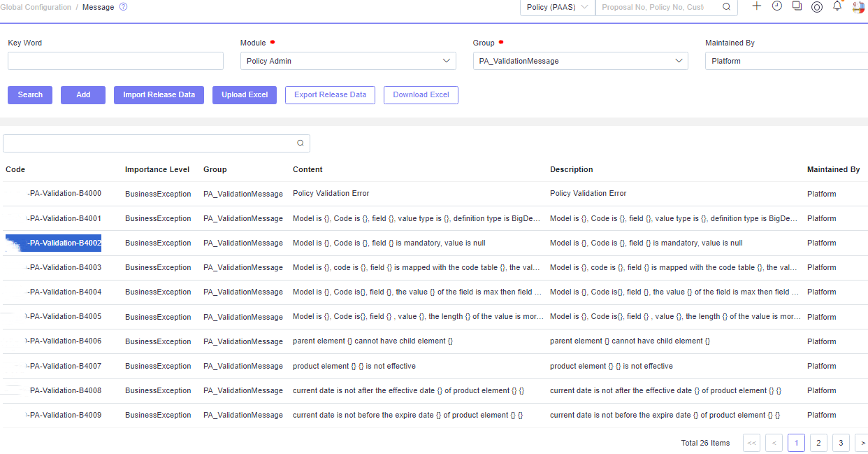Click the circular target icon in header
The image size is (868, 454).
[x=817, y=6]
